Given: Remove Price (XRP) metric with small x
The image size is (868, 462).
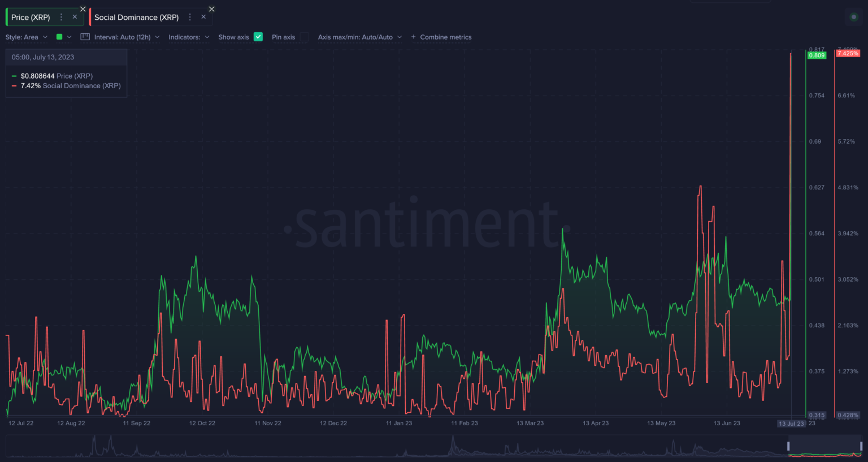Looking at the screenshot, I should pyautogui.click(x=75, y=17).
